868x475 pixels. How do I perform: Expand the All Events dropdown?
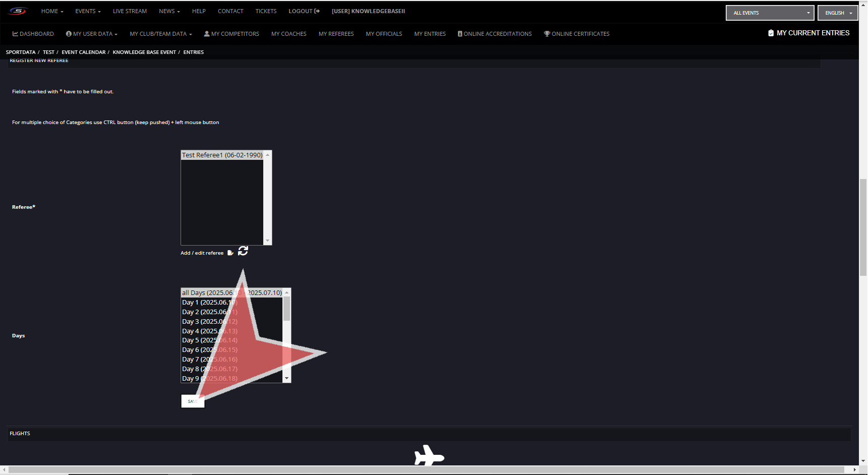coord(770,13)
